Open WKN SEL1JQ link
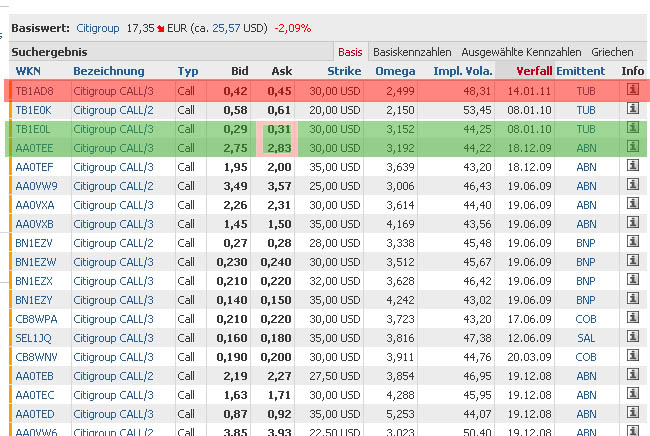Viewport: 650px width, 436px height. [33, 338]
